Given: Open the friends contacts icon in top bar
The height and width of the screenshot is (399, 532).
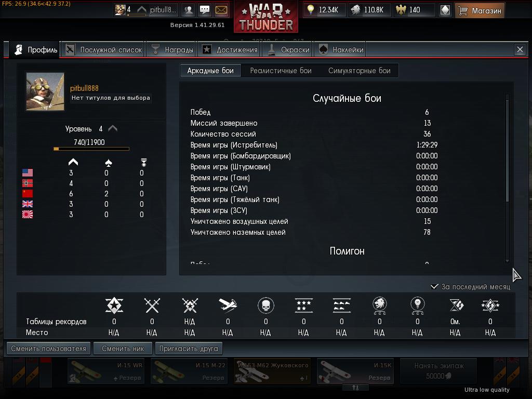Looking at the screenshot, I should [188, 10].
